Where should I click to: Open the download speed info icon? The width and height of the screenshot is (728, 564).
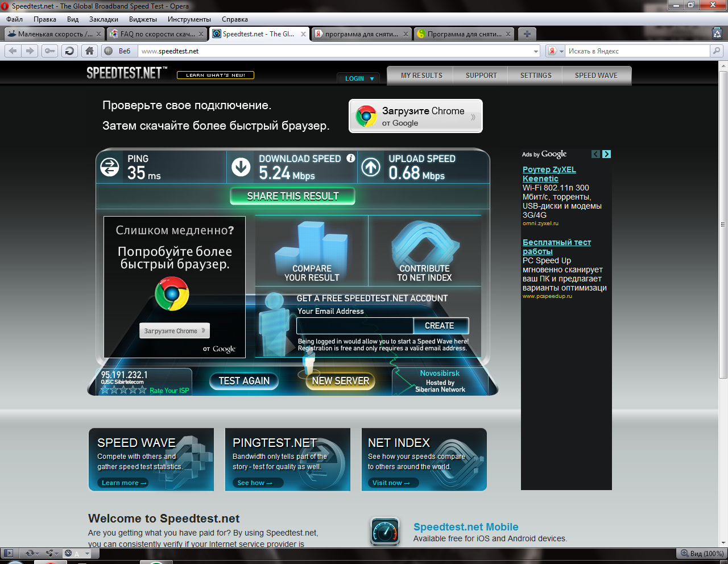point(351,158)
